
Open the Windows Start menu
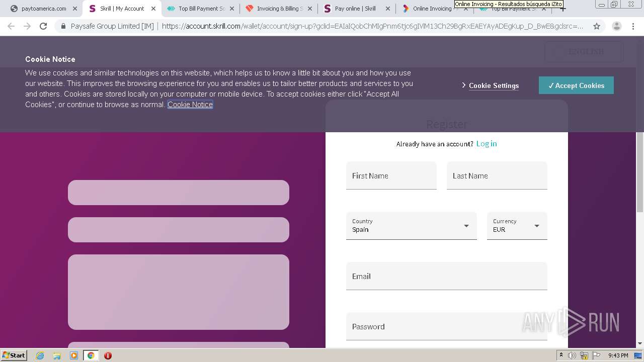pos(14,355)
